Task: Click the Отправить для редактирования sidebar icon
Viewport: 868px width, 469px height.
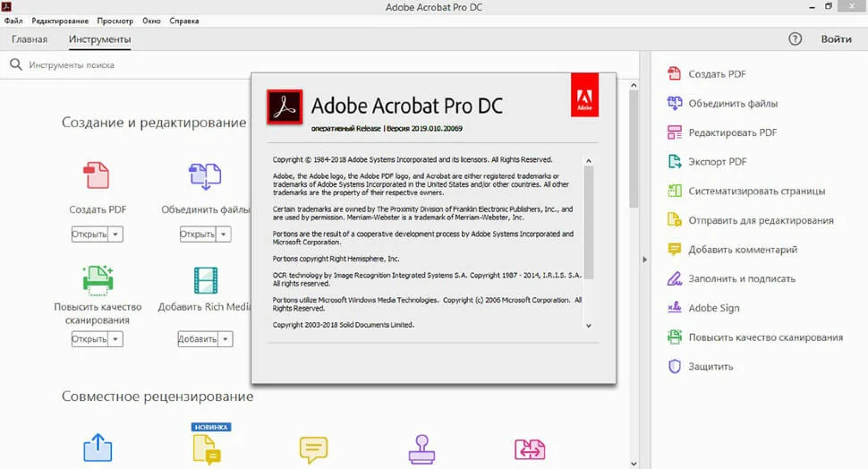Action: (x=674, y=220)
